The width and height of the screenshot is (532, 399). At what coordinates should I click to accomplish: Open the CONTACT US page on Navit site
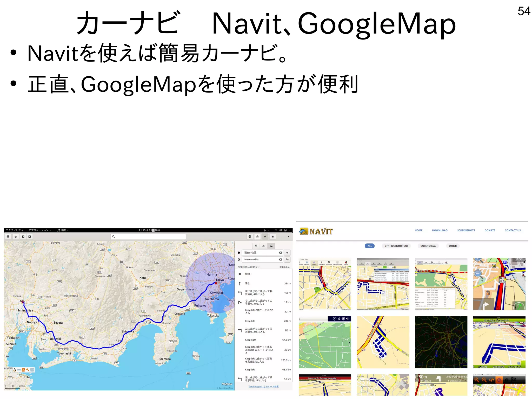513,230
